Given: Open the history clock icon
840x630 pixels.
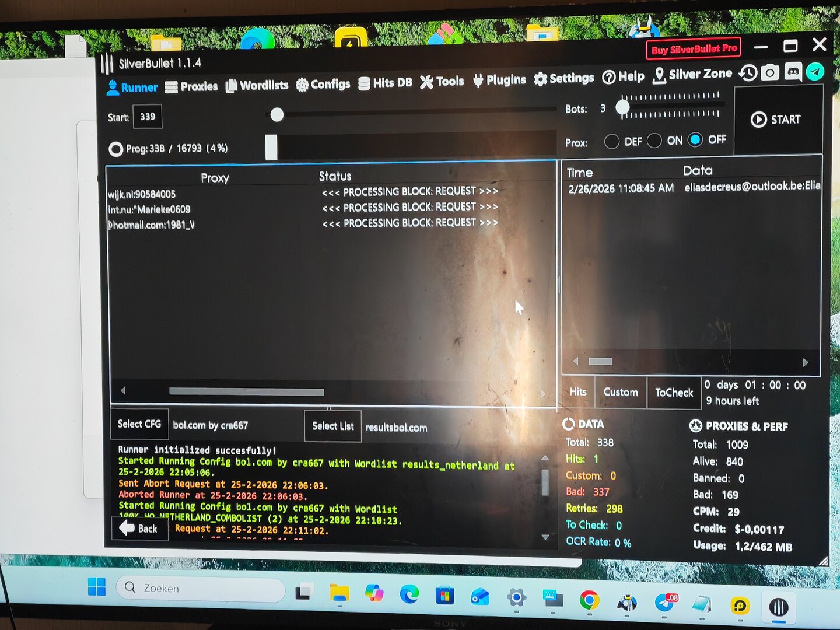Looking at the screenshot, I should click(748, 73).
